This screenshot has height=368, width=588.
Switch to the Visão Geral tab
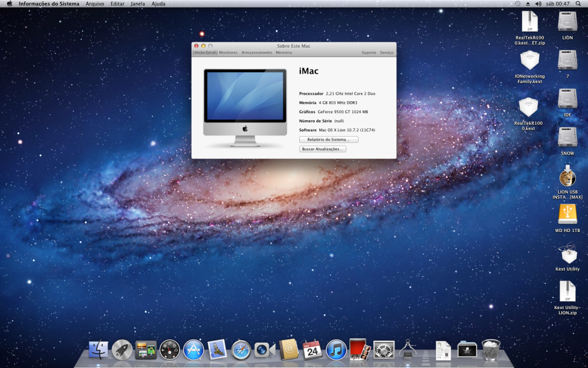point(205,52)
